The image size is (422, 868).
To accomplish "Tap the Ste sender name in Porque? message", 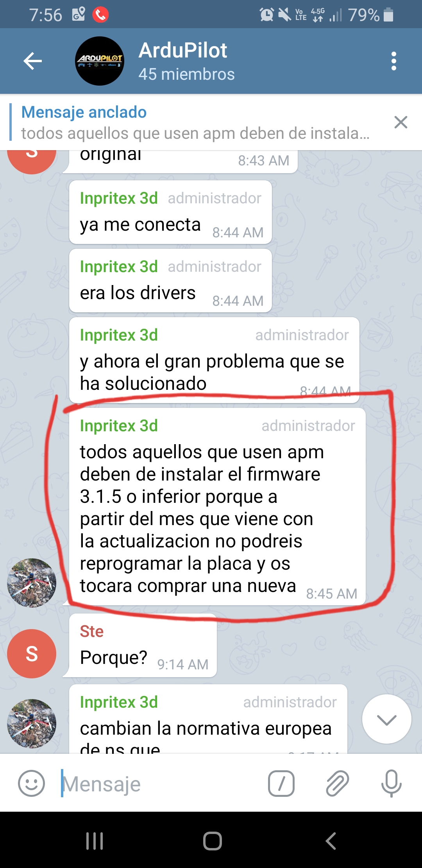I will coord(92,631).
